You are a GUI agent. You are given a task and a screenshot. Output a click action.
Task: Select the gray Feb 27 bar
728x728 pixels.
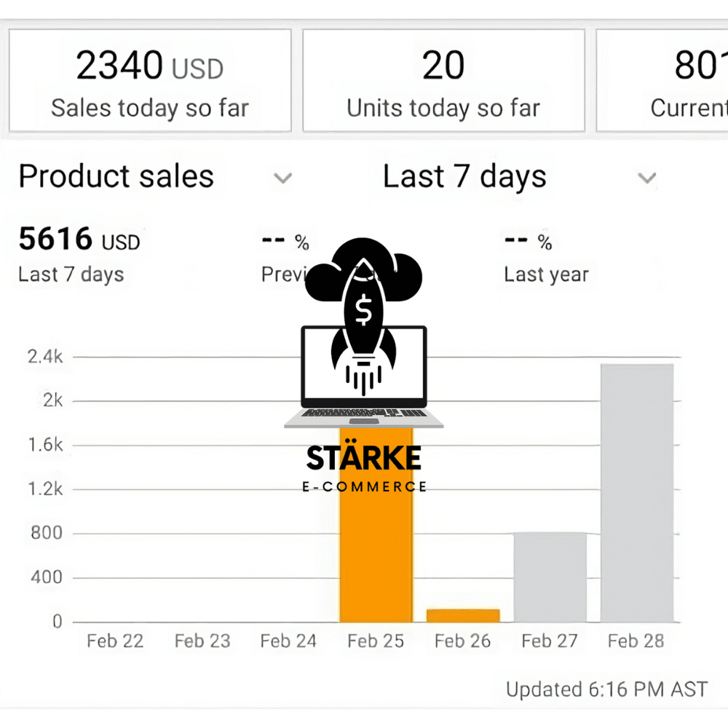click(x=550, y=577)
